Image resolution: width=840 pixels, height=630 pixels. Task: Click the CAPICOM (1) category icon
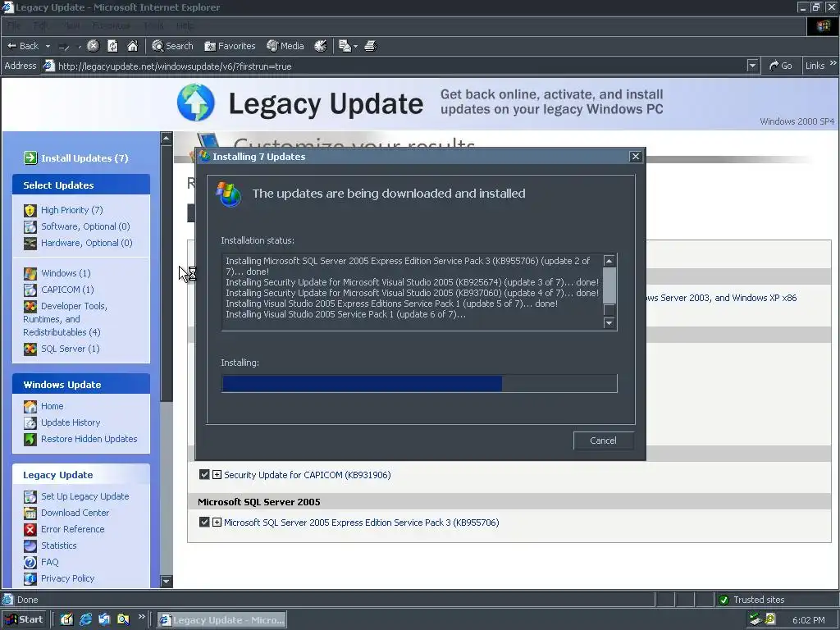pos(30,290)
